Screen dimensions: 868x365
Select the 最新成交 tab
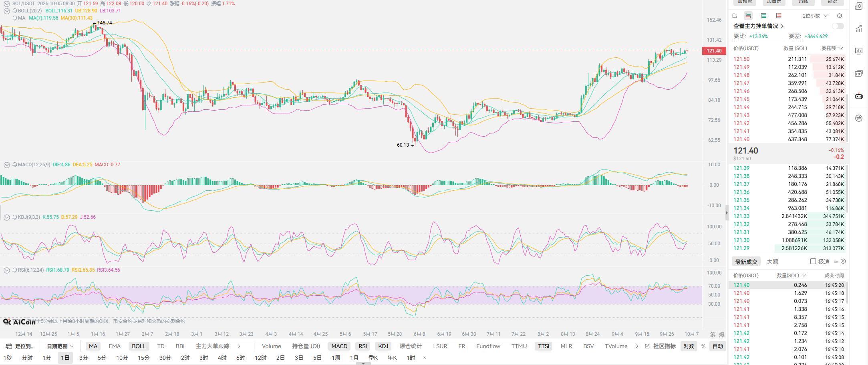coord(746,262)
